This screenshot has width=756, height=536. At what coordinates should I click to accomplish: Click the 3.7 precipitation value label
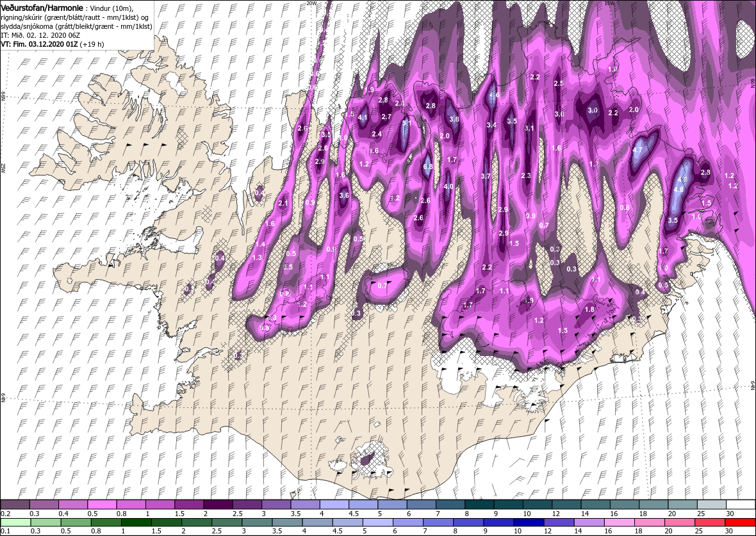(486, 176)
